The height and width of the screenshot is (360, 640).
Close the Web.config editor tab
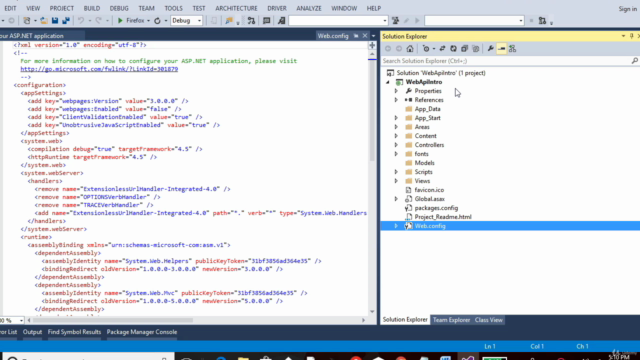tap(365, 36)
